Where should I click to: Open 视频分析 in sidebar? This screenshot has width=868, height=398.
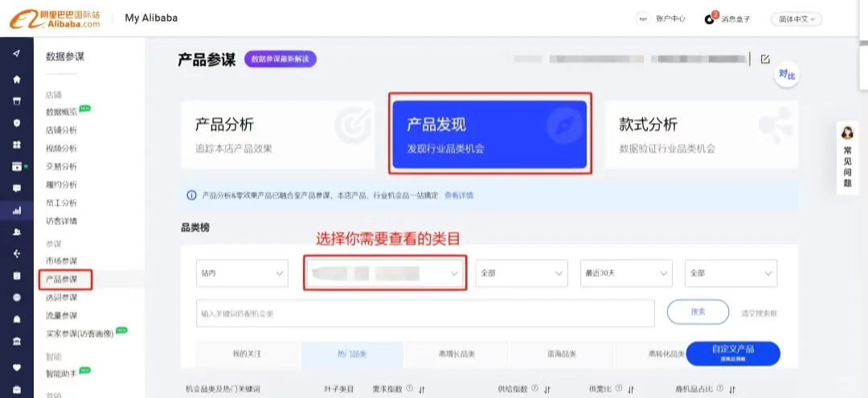tap(61, 149)
